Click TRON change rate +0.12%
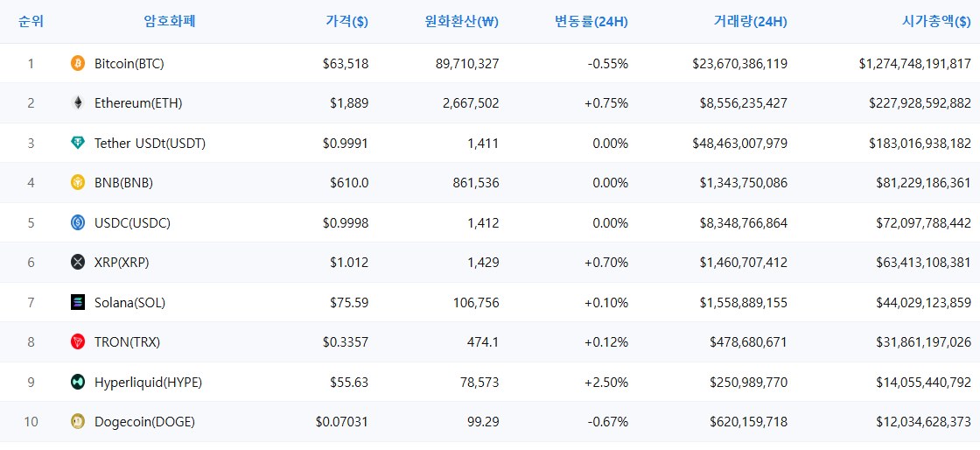Viewport: 980px width, 450px height. pyautogui.click(x=606, y=342)
